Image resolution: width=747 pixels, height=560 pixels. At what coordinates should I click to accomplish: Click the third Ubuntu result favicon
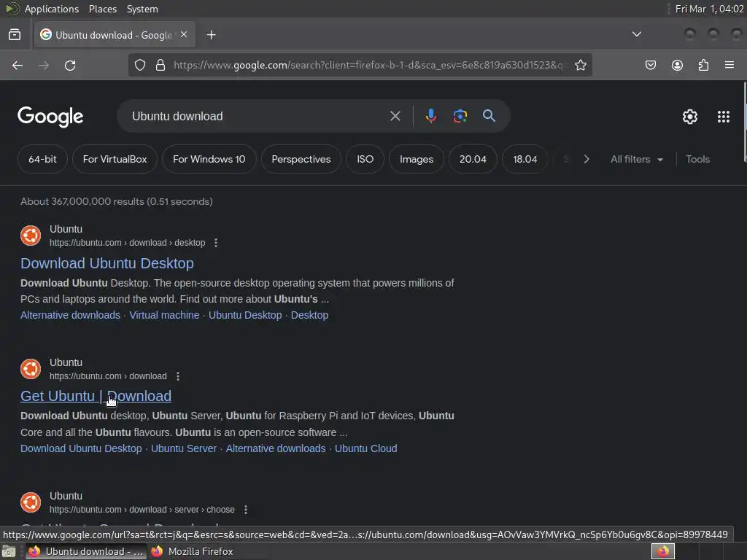click(x=31, y=502)
